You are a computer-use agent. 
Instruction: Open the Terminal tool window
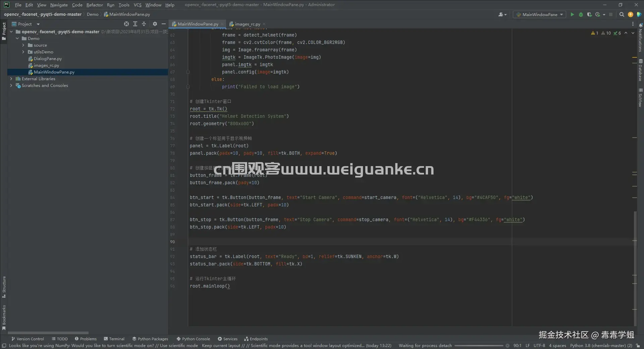[x=114, y=339]
